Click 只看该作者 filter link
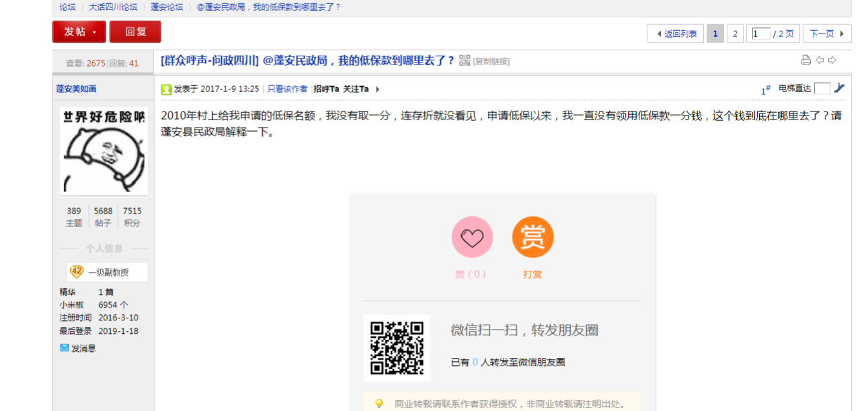Image resolution: width=868 pixels, height=411 pixels. (287, 89)
